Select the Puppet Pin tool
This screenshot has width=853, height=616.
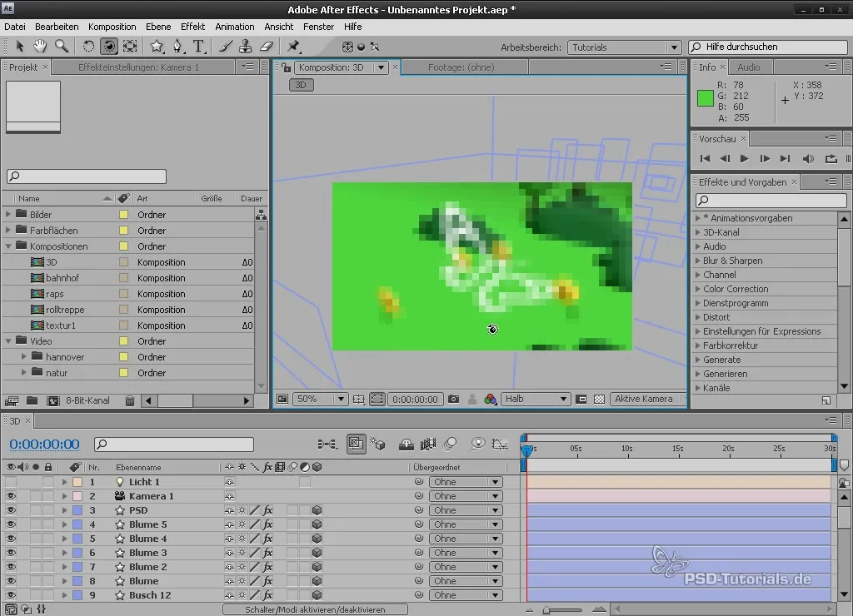coord(294,47)
